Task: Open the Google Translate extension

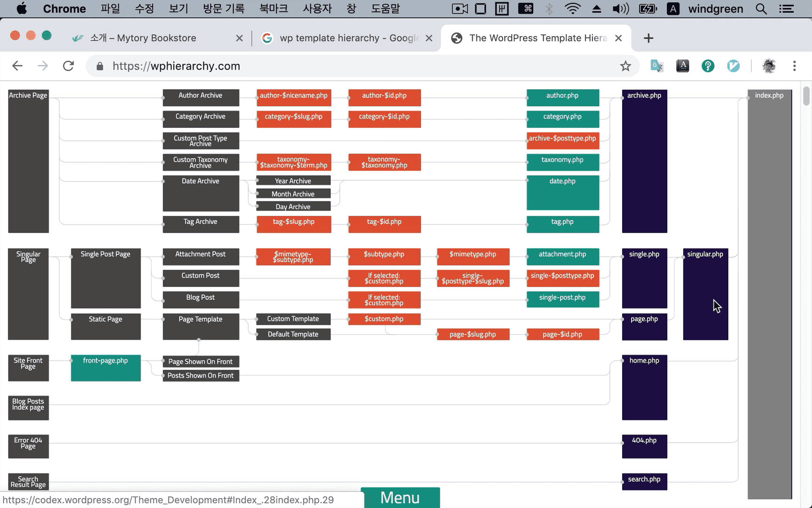Action: pos(657,66)
